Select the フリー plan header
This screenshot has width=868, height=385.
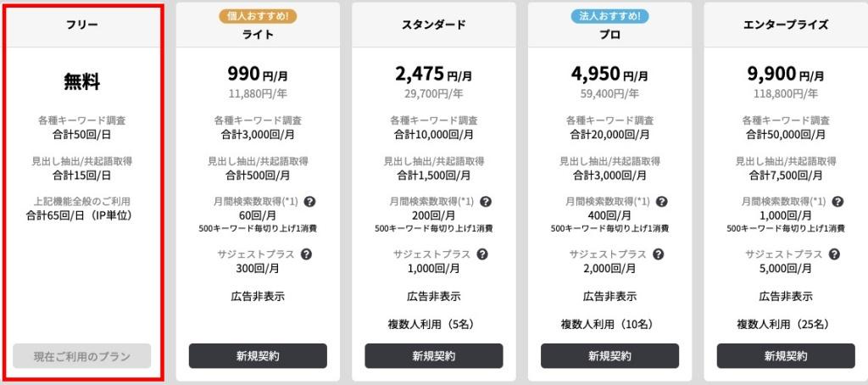[x=82, y=25]
